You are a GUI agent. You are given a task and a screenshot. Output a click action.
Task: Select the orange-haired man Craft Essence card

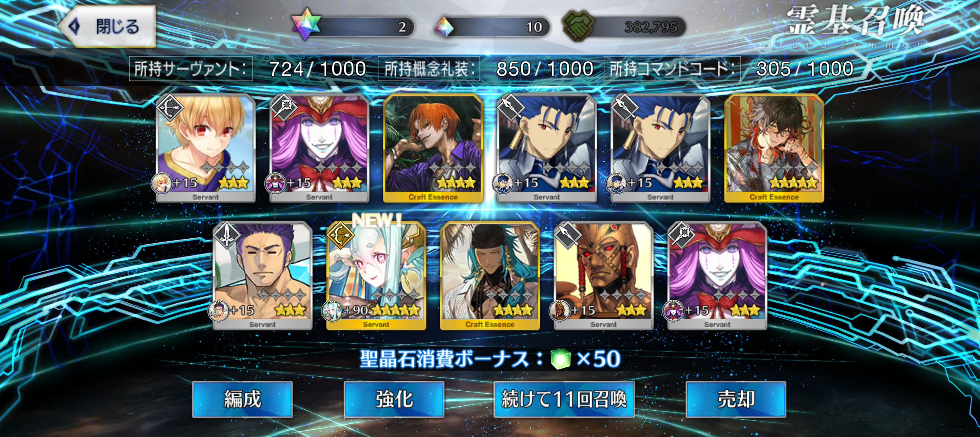click(x=433, y=148)
